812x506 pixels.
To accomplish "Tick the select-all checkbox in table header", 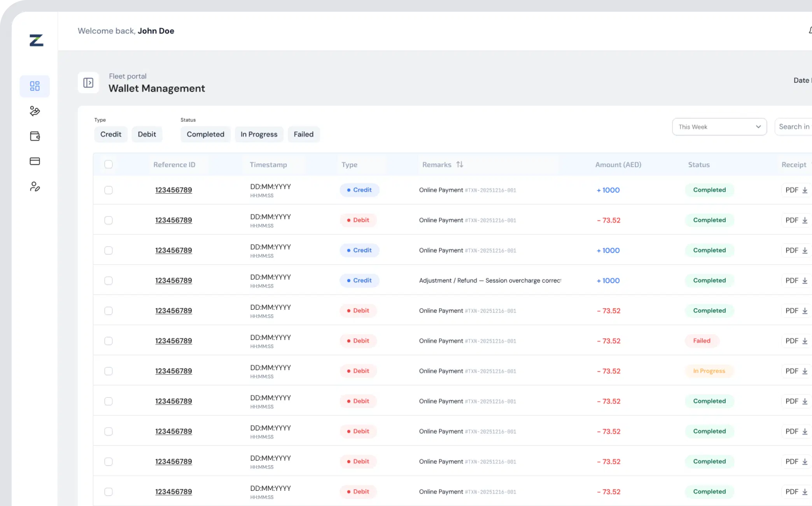I will pyautogui.click(x=108, y=164).
